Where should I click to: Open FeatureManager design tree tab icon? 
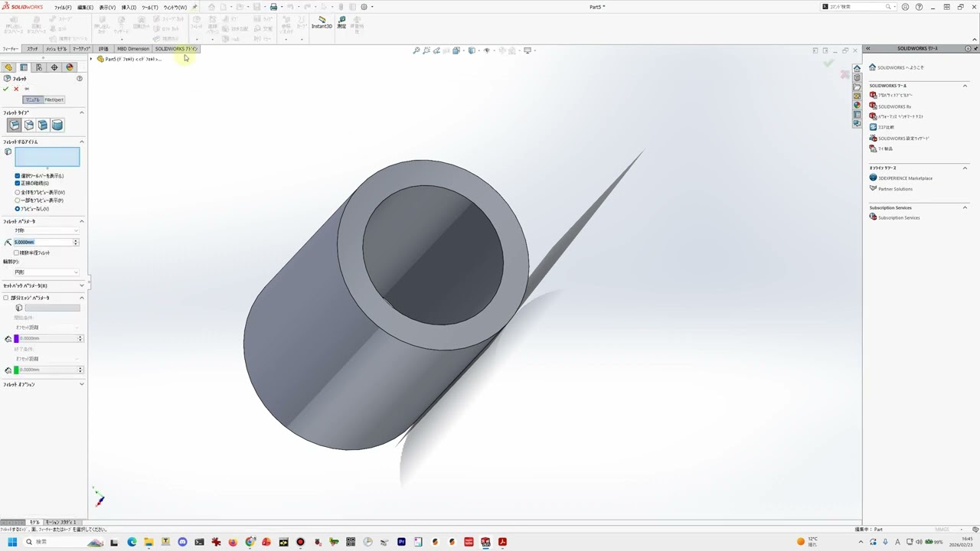coord(8,67)
